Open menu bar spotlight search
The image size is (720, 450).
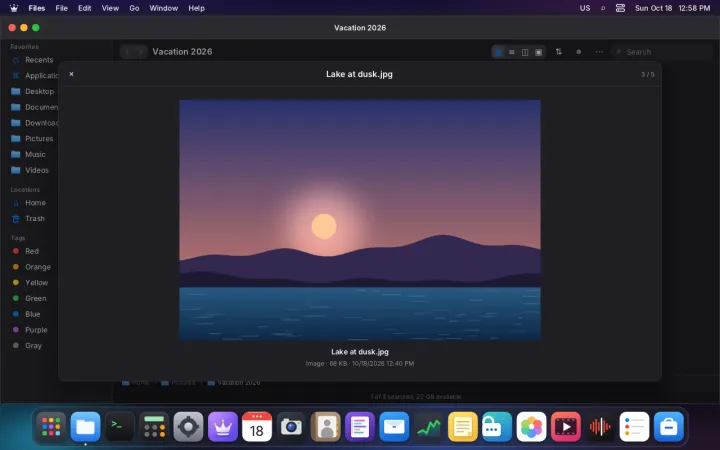pyautogui.click(x=603, y=8)
